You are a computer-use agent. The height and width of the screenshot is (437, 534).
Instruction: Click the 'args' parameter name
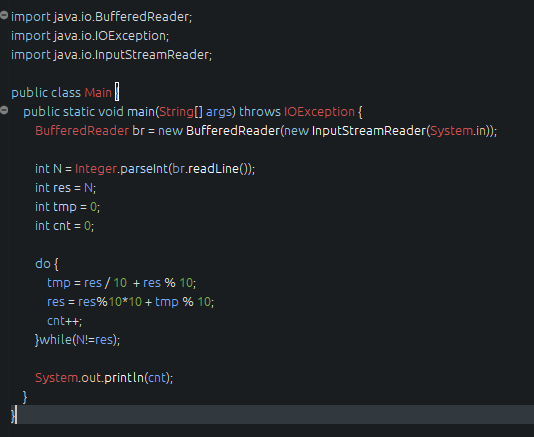[219, 112]
